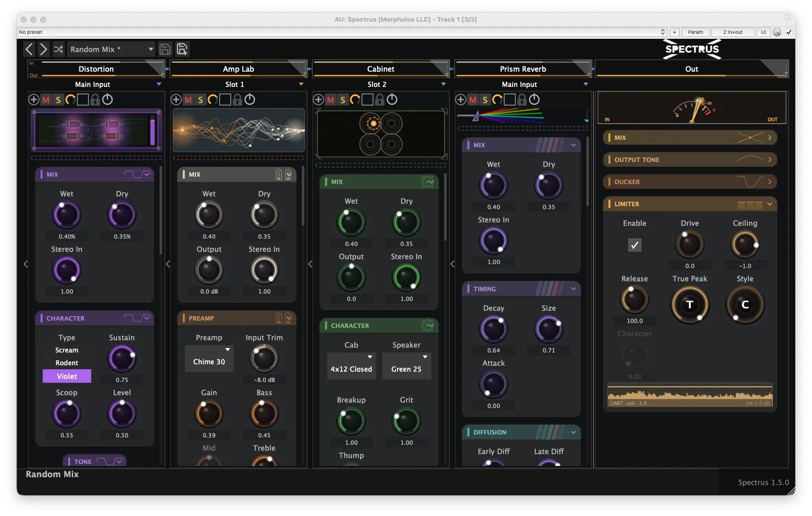Viewport: 812px width, 516px height.
Task: Toggle the Distortion lock icon
Action: click(x=95, y=100)
